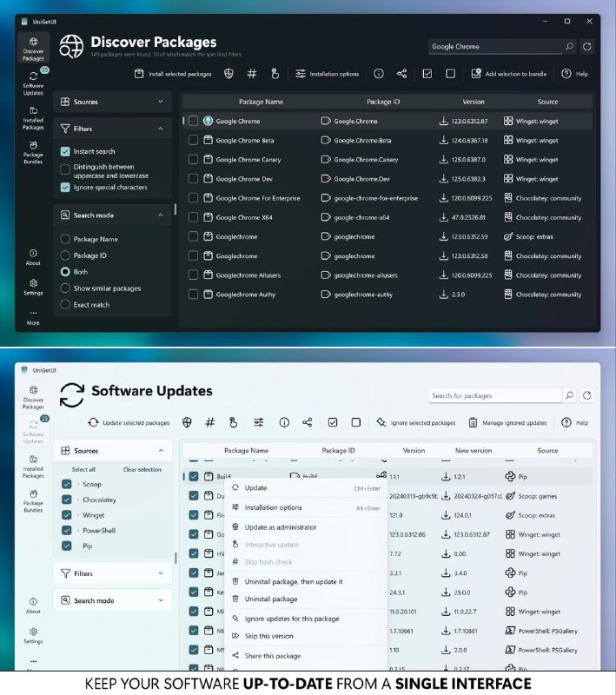Viewport: 616px width, 695px height.
Task: Uncheck the Pip source checkbox
Action: (x=67, y=546)
